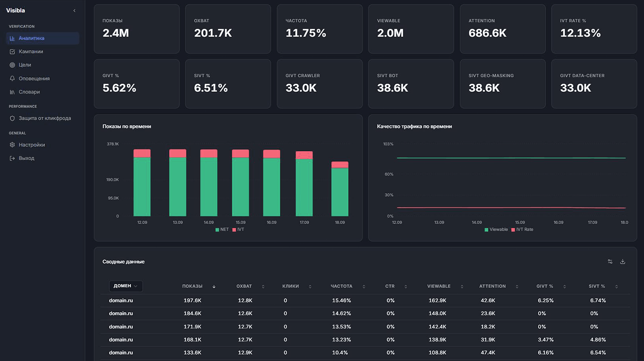Open the ДОМЕН dropdown
The width and height of the screenshot is (644, 361).
(126, 286)
